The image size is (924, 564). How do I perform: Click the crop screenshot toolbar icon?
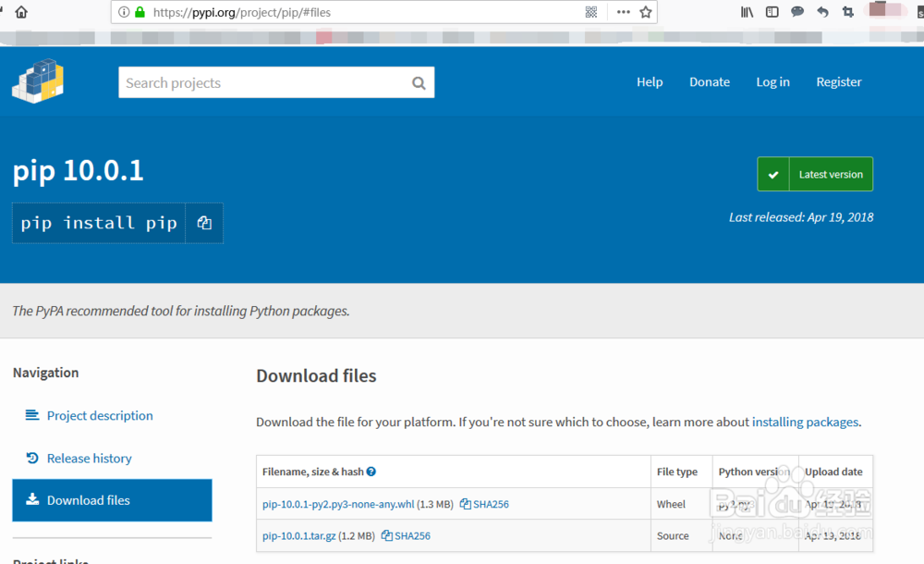tap(848, 12)
